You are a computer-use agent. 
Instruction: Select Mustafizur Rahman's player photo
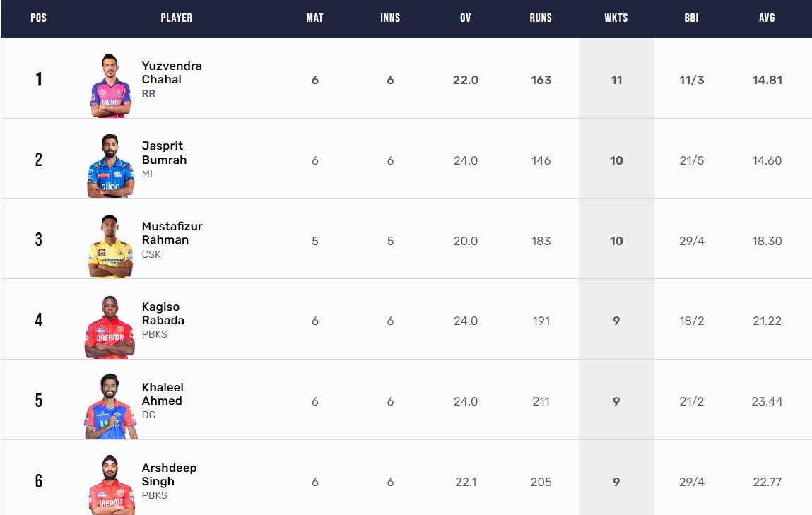click(x=110, y=247)
